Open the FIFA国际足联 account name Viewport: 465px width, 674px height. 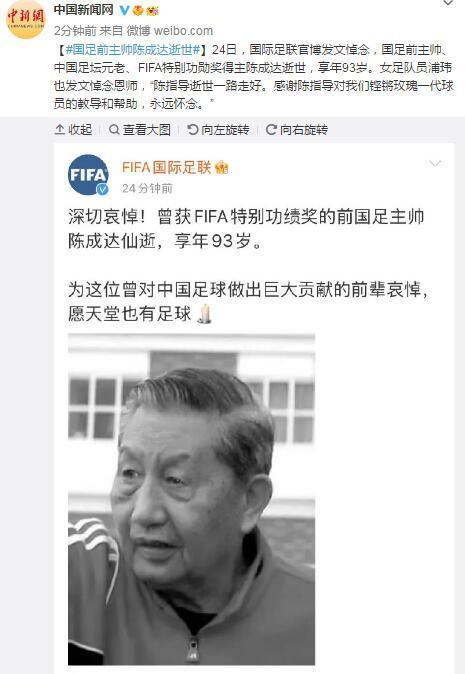pos(167,167)
